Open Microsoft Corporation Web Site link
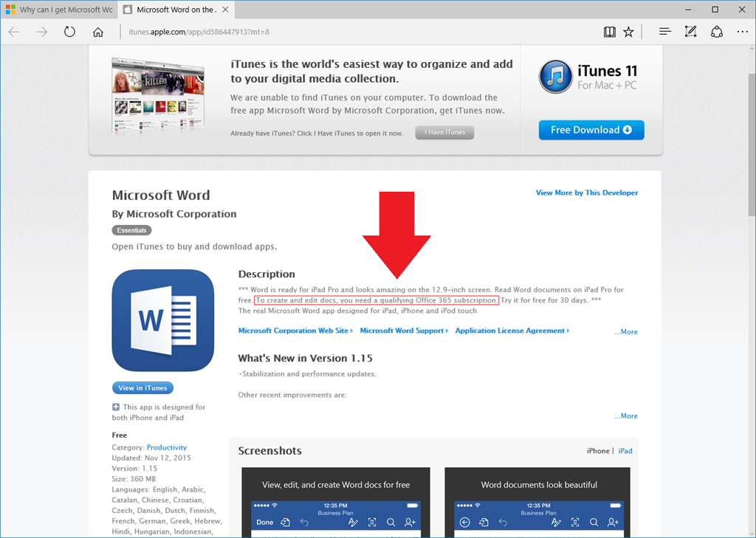Viewport: 756px width, 538px height. coord(295,331)
